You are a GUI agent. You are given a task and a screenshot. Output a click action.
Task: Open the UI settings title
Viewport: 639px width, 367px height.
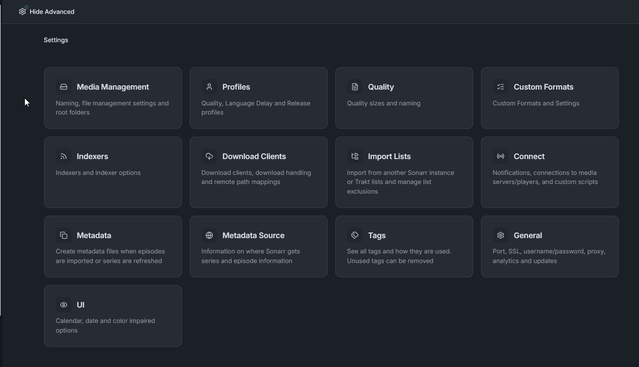click(80, 305)
